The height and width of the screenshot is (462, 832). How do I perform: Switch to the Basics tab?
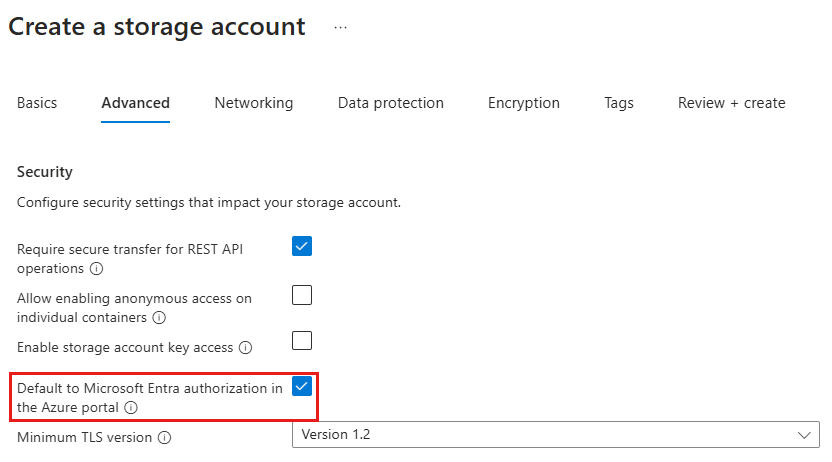[x=37, y=103]
